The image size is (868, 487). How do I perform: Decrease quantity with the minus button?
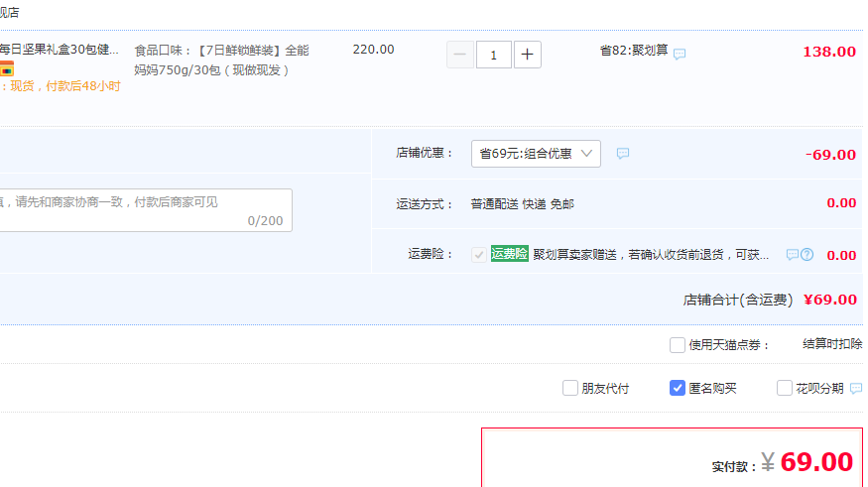point(460,55)
